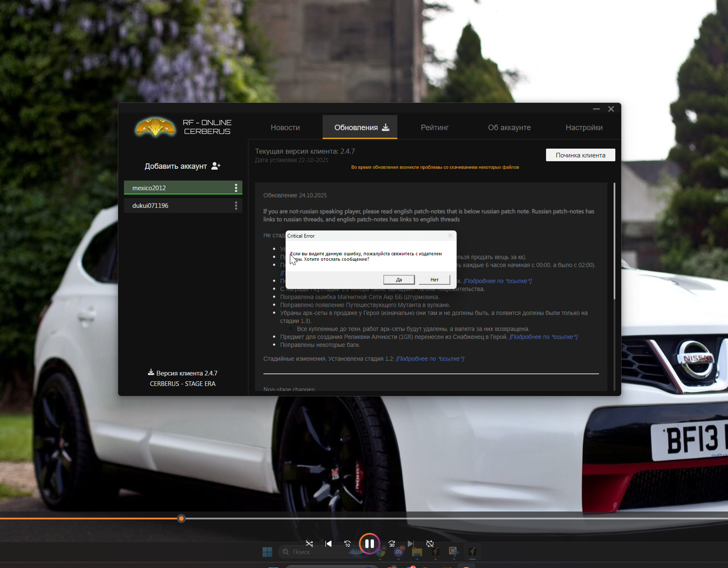This screenshot has height=568, width=728.
Task: Toggle repeat in the media player
Action: pyautogui.click(x=430, y=544)
